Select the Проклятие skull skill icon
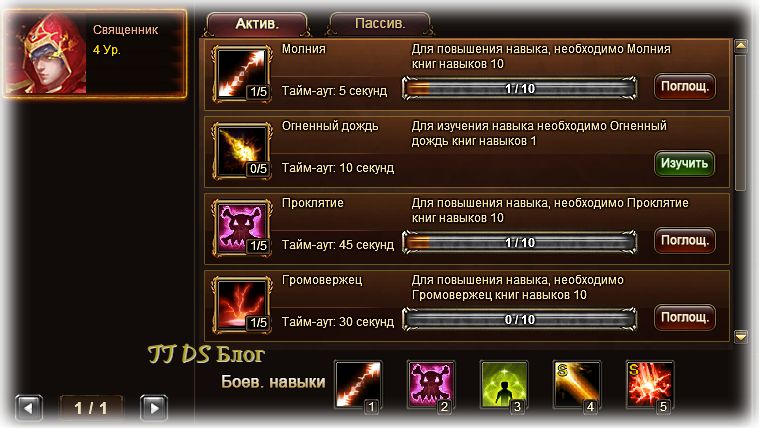The height and width of the screenshot is (428, 759). pyautogui.click(x=242, y=228)
